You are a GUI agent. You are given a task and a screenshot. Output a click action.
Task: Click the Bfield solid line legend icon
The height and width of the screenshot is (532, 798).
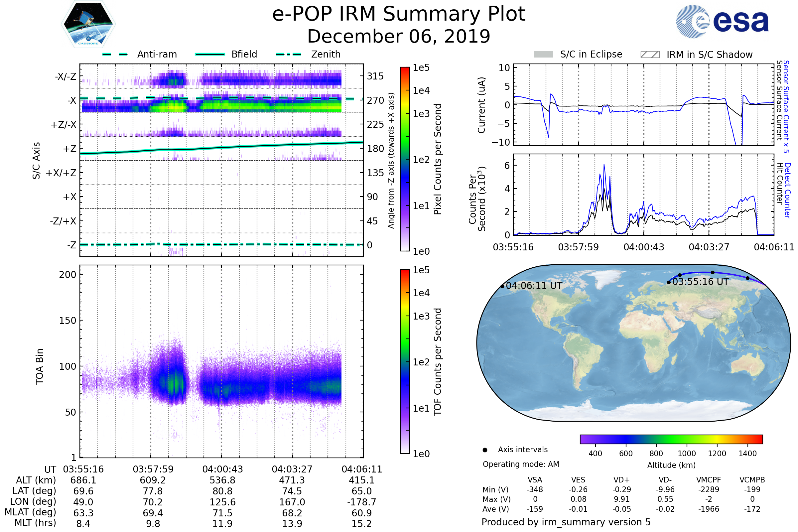pos(210,54)
